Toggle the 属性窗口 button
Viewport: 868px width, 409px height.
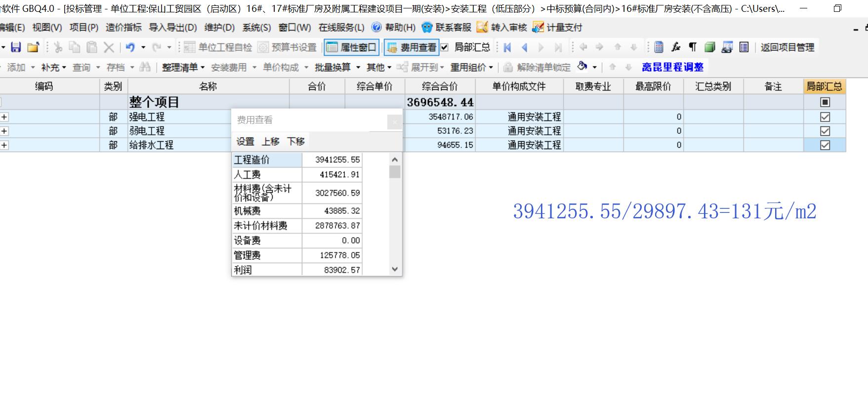click(351, 47)
